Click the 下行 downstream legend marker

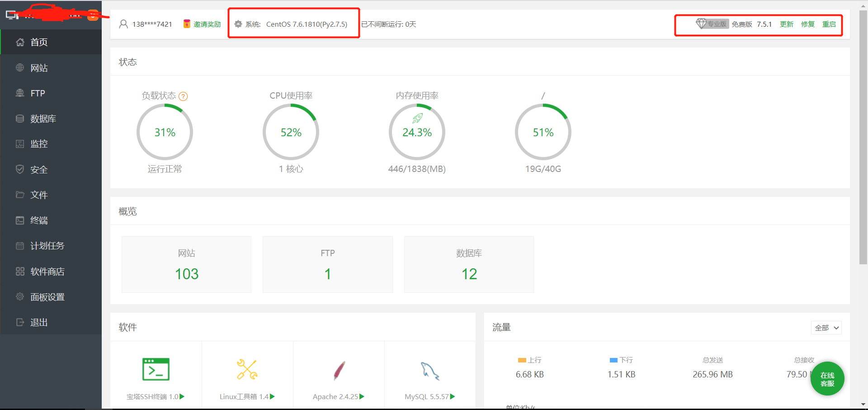click(614, 360)
